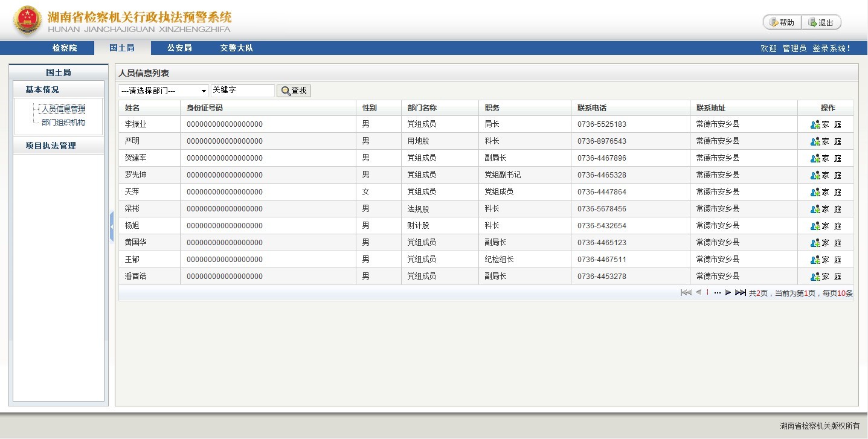
Task: Expand the 项目执法管理 sidebar section
Action: pos(51,146)
